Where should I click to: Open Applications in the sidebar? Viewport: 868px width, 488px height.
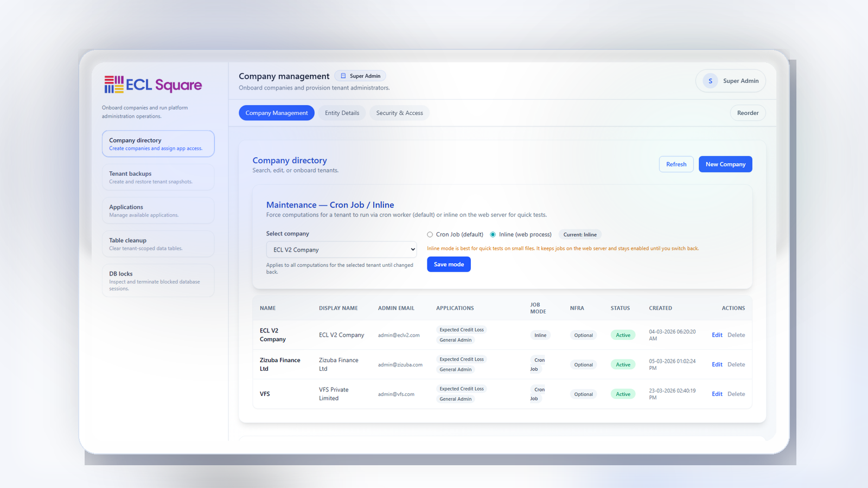point(158,210)
